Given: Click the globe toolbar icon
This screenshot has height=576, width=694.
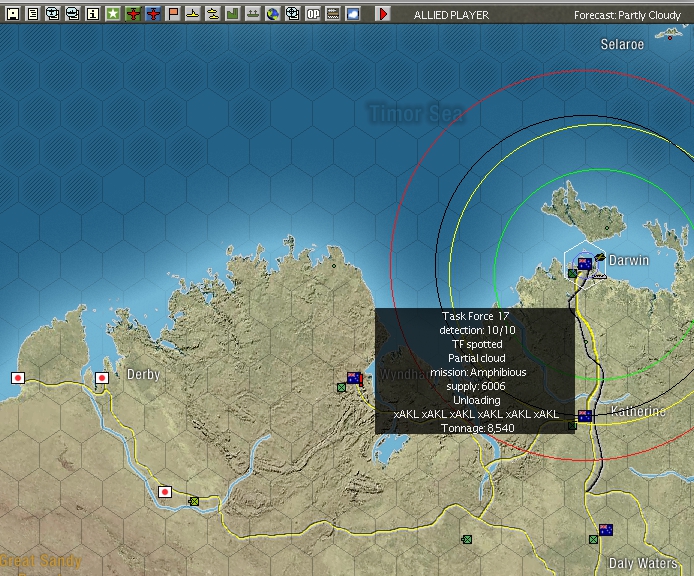Looking at the screenshot, I should click(273, 14).
